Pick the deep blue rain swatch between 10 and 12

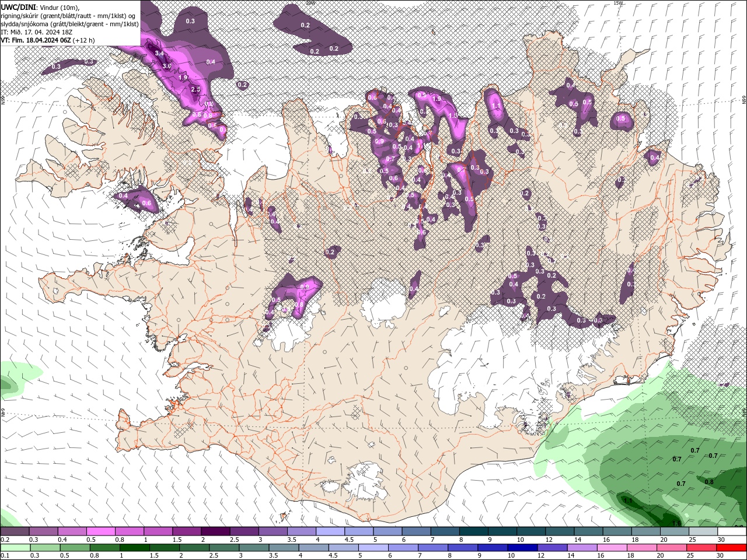tap(521, 548)
